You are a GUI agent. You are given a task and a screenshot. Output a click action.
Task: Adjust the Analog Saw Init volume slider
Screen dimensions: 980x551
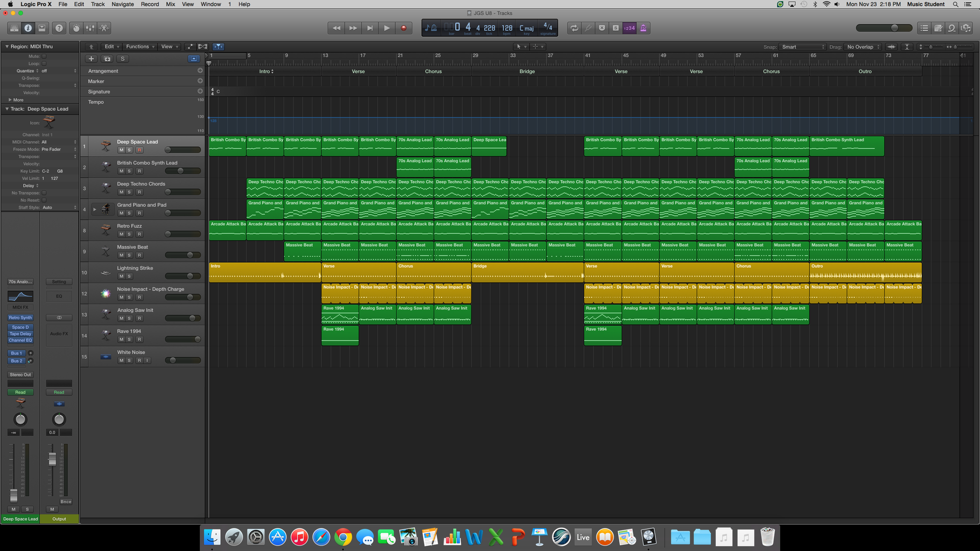tap(192, 318)
